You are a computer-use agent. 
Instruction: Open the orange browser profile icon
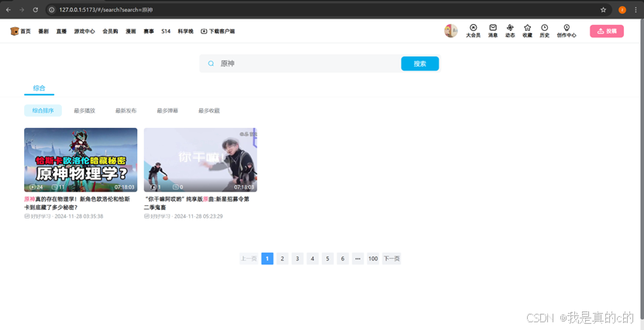(622, 9)
